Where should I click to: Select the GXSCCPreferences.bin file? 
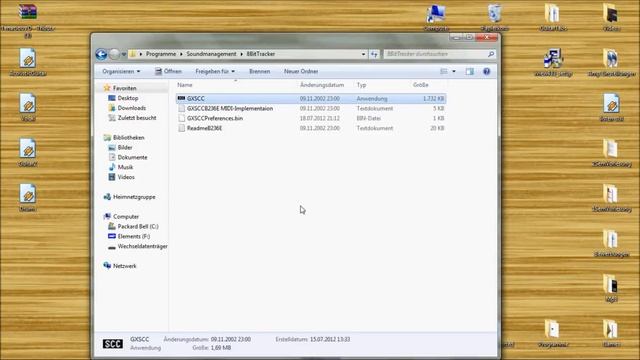(215, 118)
